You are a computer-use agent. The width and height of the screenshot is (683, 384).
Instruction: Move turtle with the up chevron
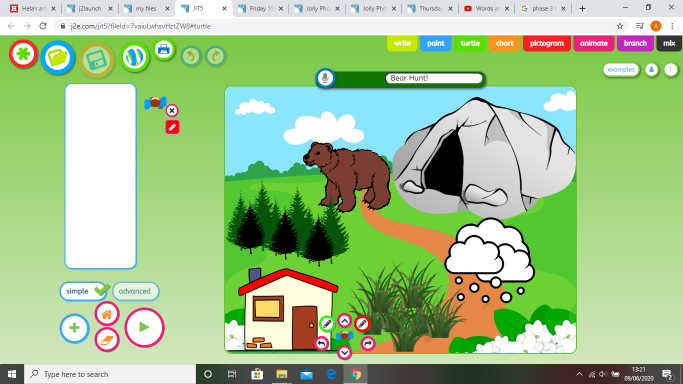pos(344,321)
